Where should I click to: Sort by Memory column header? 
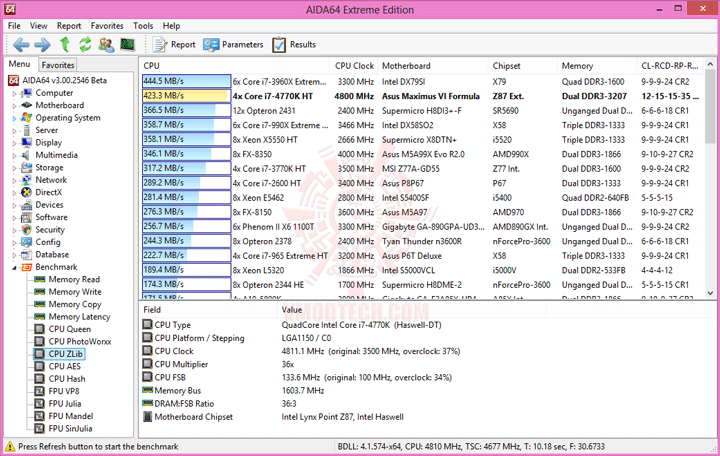(597, 66)
